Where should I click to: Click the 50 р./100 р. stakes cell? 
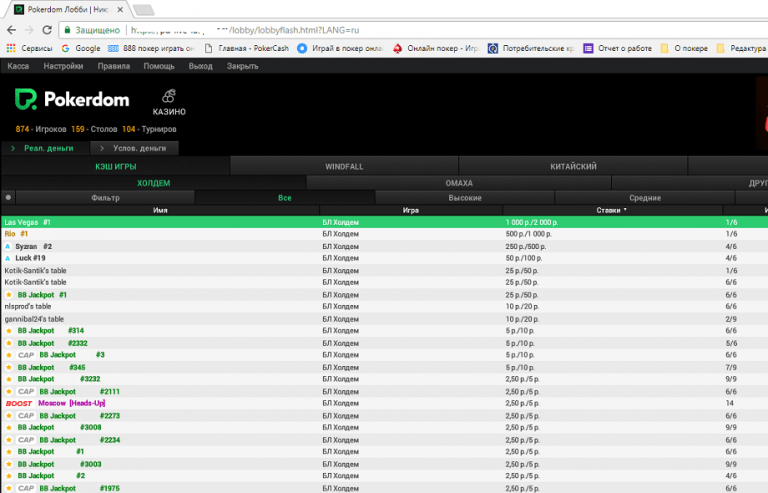[524, 258]
